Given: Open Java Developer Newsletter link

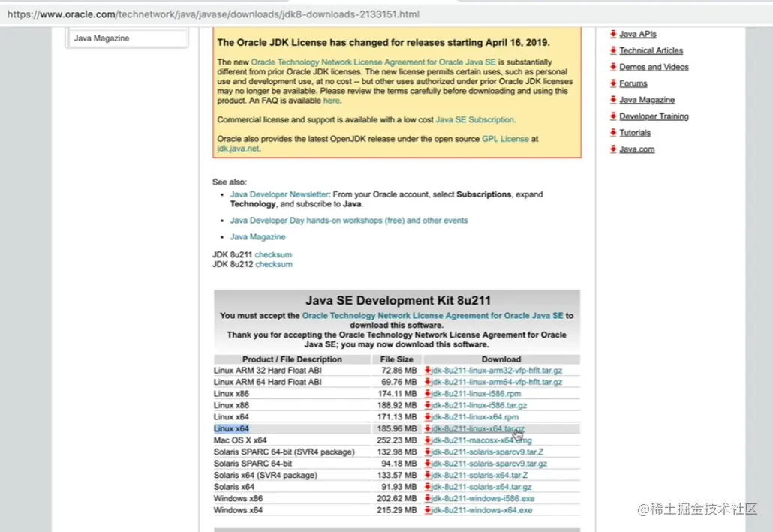Looking at the screenshot, I should tap(279, 194).
